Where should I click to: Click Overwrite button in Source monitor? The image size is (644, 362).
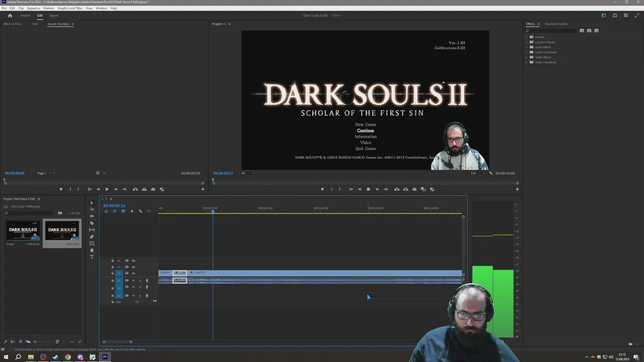click(144, 189)
